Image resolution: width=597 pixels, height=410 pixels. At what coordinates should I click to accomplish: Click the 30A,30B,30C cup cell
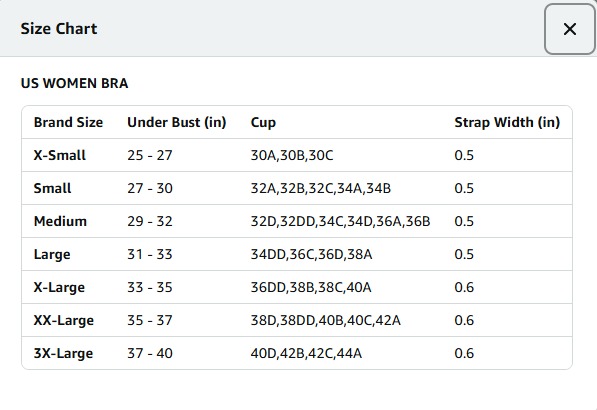tap(292, 155)
